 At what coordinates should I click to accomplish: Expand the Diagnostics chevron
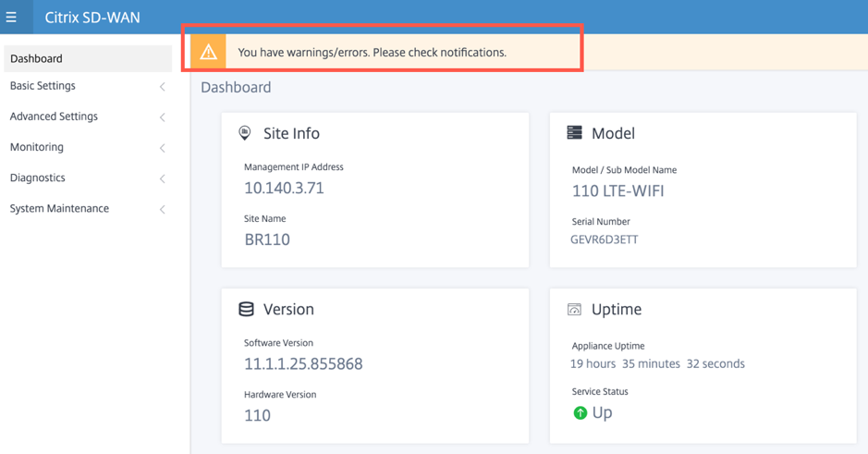(x=162, y=178)
